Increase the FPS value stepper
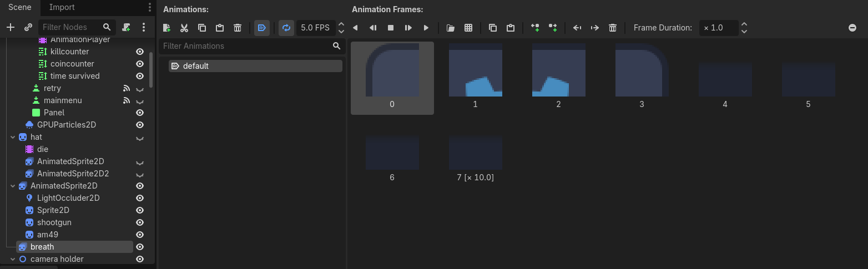The image size is (868, 269). pyautogui.click(x=341, y=24)
